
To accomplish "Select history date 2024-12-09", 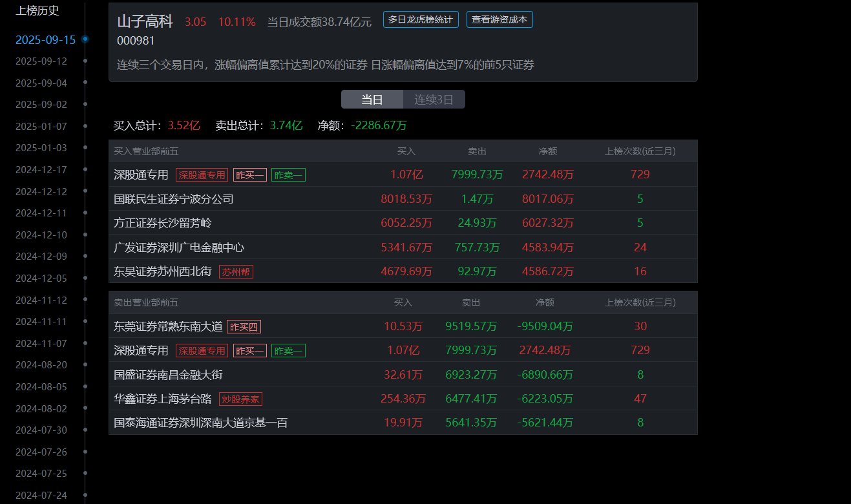I will click(41, 256).
